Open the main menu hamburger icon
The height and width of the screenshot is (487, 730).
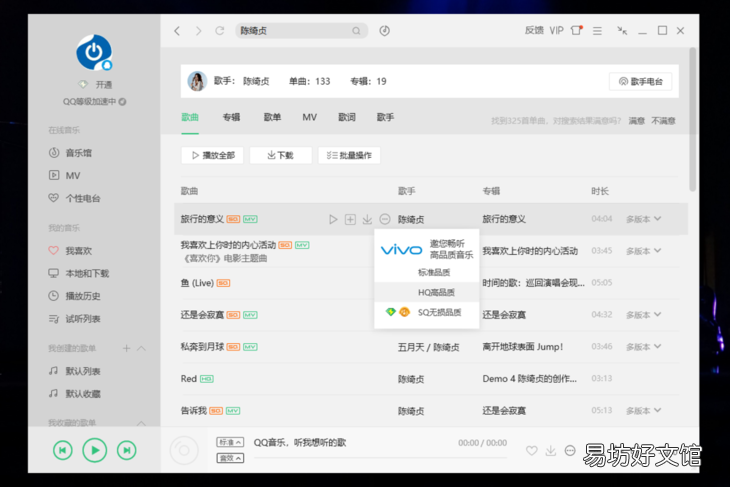click(597, 31)
